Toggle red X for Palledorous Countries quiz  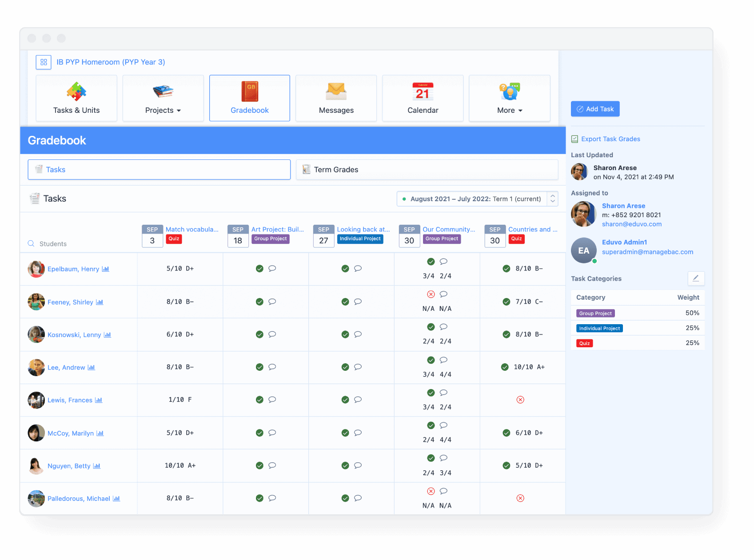coord(520,498)
